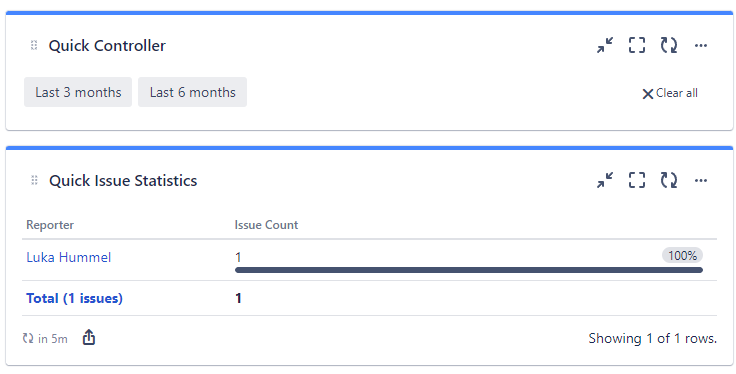Minimize the Quick Issue Statistics gadget
Viewport: 736px width, 374px height.
click(x=605, y=180)
